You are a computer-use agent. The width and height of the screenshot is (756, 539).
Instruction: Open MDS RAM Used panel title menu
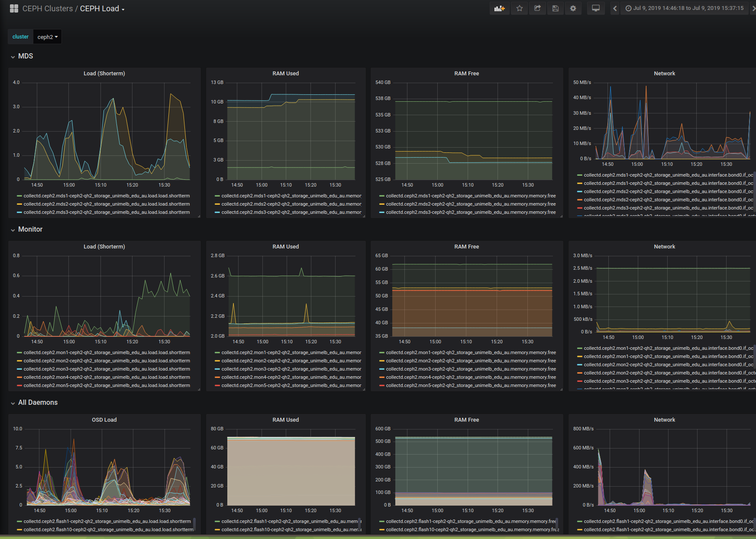pos(286,74)
